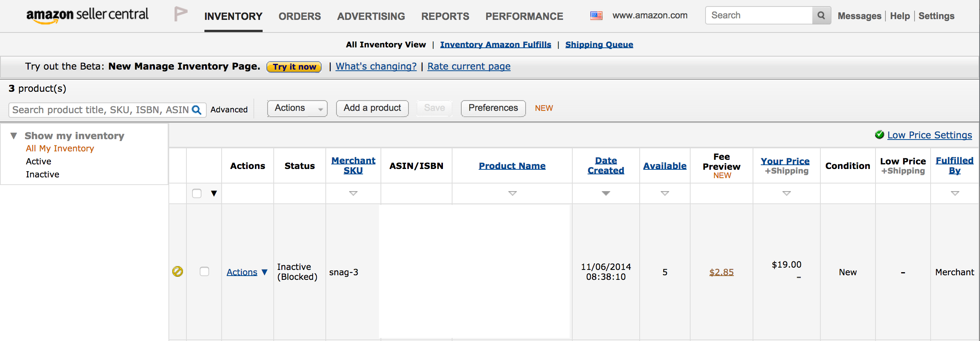Image resolution: width=980 pixels, height=341 pixels.
Task: Click the blue product search magnifier icon
Action: pyautogui.click(x=196, y=110)
